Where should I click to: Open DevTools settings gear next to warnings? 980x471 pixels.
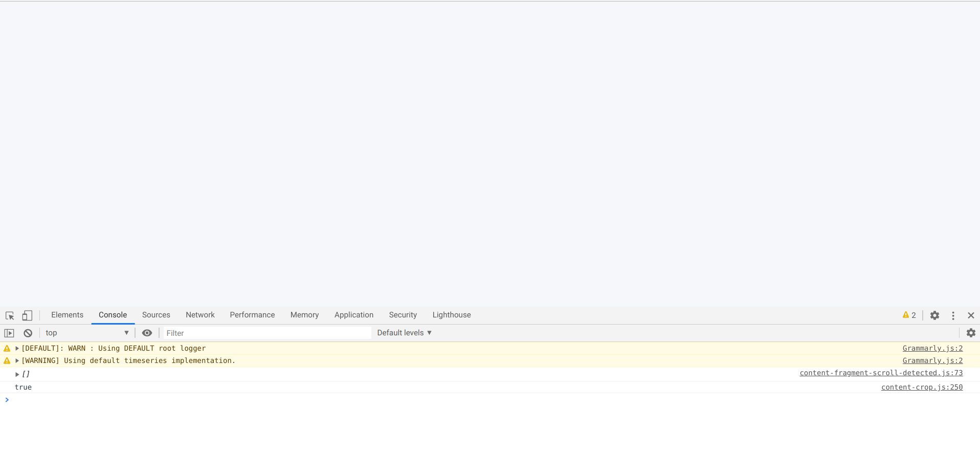tap(934, 315)
